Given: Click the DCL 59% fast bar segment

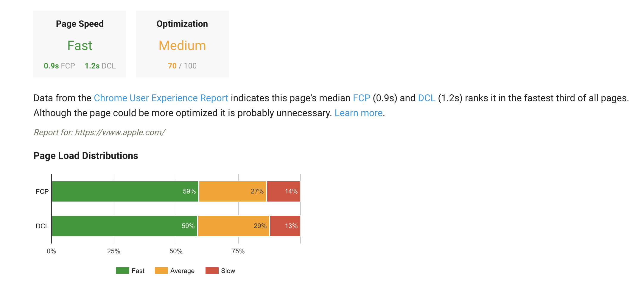Looking at the screenshot, I should click(125, 226).
